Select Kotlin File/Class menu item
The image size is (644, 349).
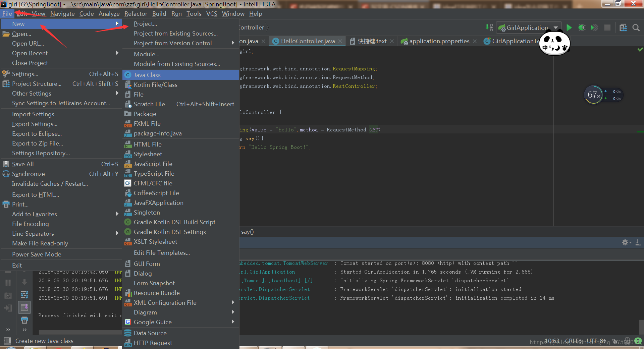pyautogui.click(x=180, y=85)
